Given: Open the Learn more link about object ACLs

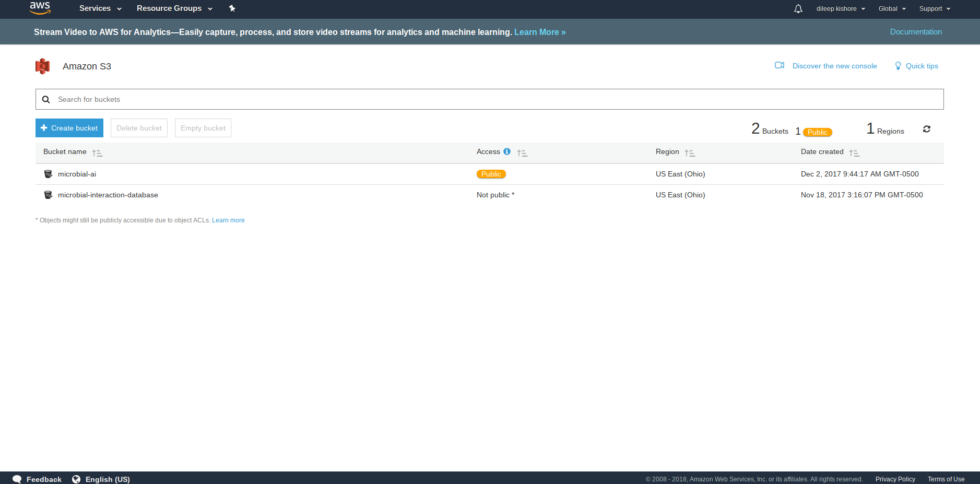Looking at the screenshot, I should click(228, 220).
